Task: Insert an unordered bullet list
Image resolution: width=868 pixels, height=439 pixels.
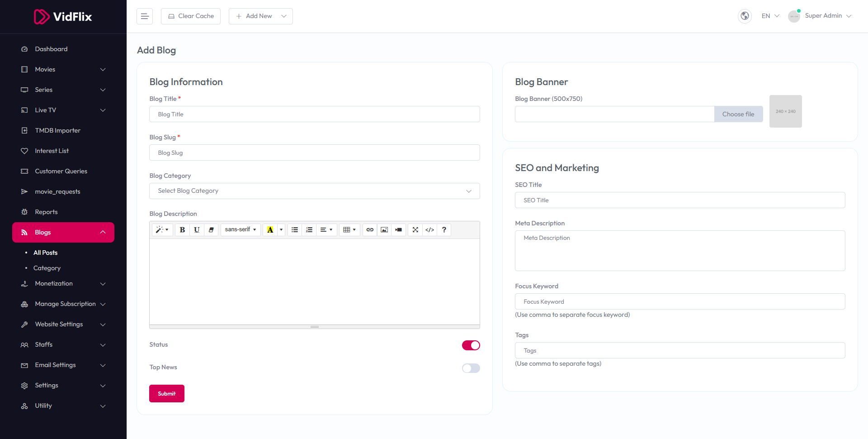Action: click(x=295, y=230)
